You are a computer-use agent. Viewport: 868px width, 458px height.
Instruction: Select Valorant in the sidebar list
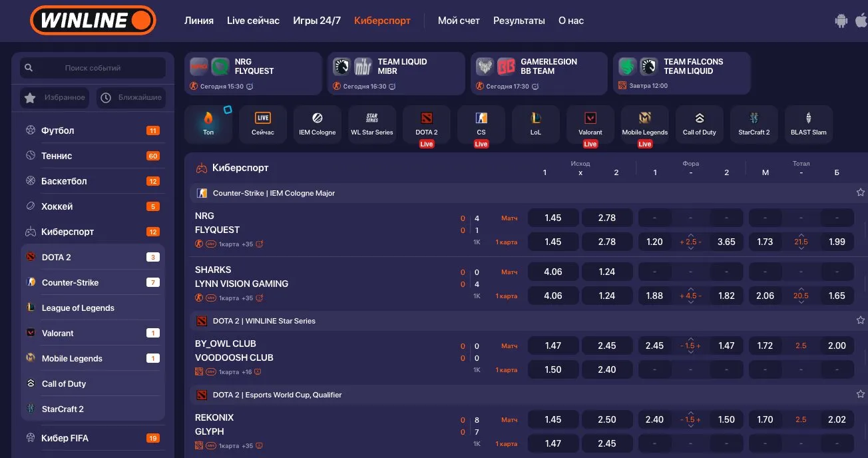click(93, 333)
